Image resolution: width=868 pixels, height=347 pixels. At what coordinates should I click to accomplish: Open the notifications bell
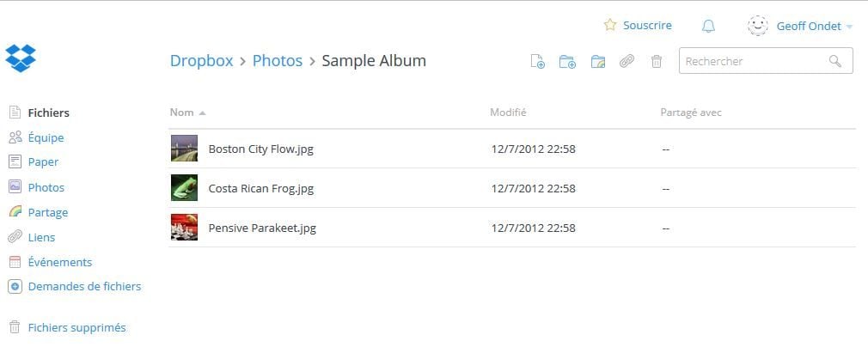click(x=708, y=26)
